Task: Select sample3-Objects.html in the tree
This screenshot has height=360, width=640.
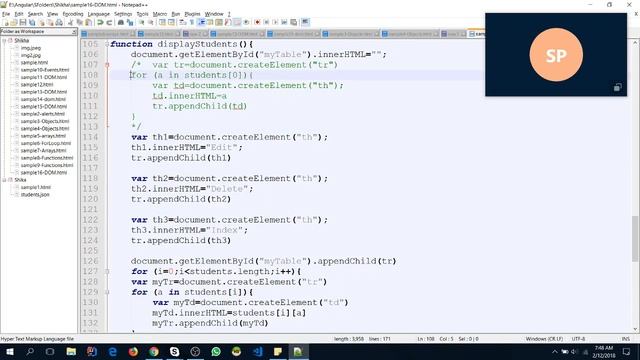Action: click(45, 121)
